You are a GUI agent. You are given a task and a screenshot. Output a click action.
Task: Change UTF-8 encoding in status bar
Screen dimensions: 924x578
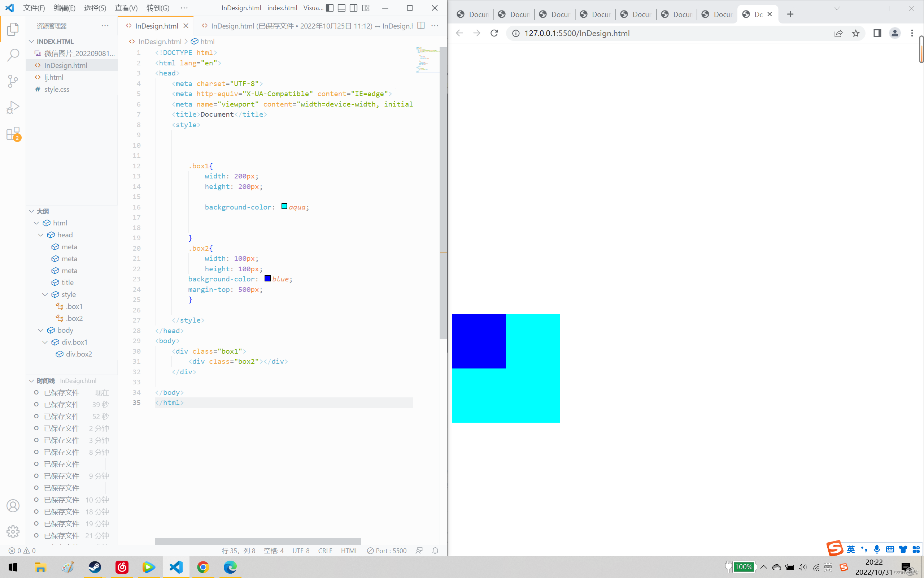point(301,551)
